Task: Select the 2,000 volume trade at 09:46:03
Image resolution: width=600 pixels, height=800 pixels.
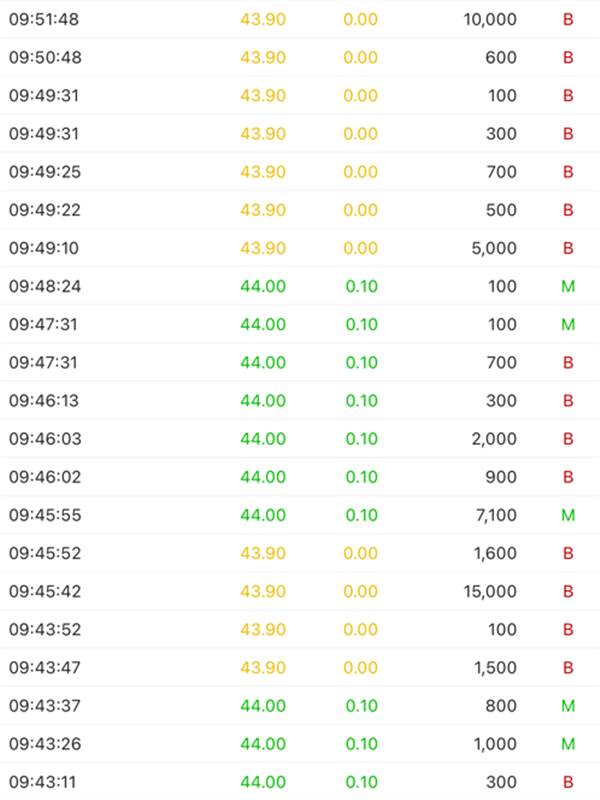Action: [300, 439]
